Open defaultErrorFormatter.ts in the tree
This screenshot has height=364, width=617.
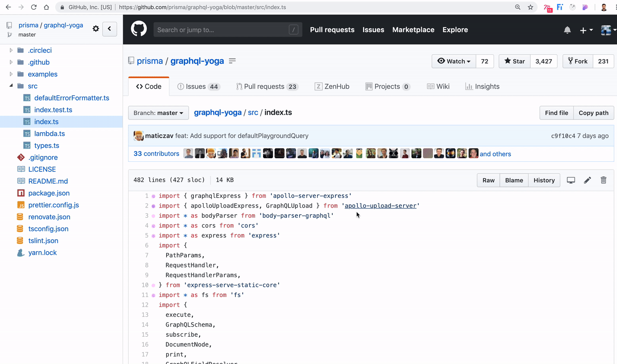[x=71, y=98]
